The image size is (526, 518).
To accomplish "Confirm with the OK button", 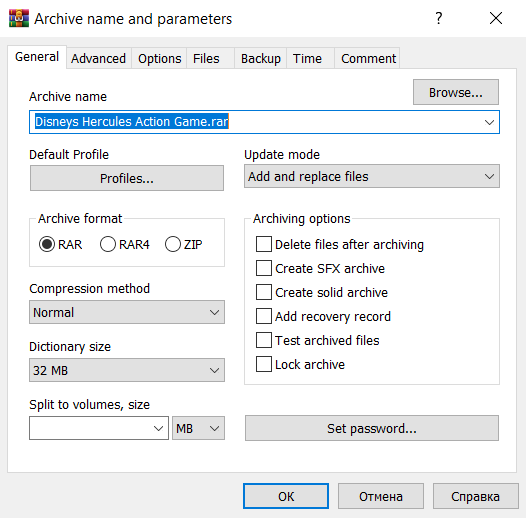I will pyautogui.click(x=286, y=496).
